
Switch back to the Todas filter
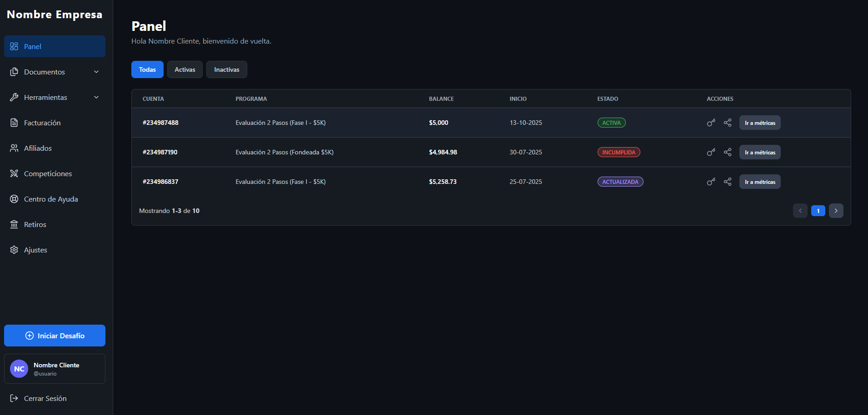[x=147, y=69]
